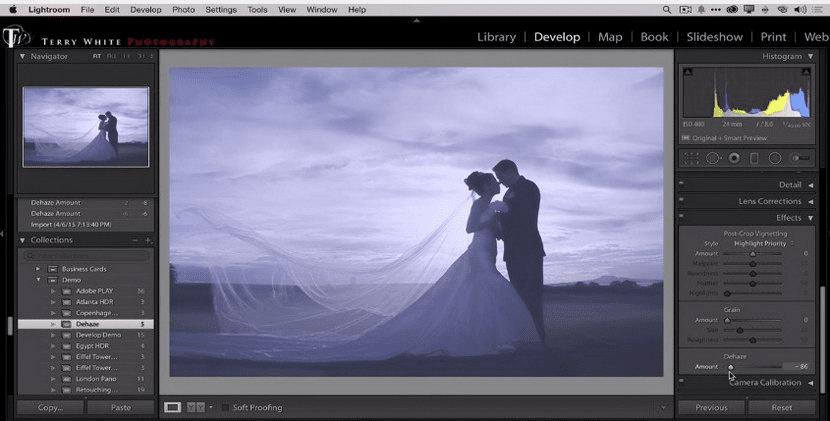The height and width of the screenshot is (421, 830).
Task: Click the Before/After view icon
Action: click(x=196, y=407)
